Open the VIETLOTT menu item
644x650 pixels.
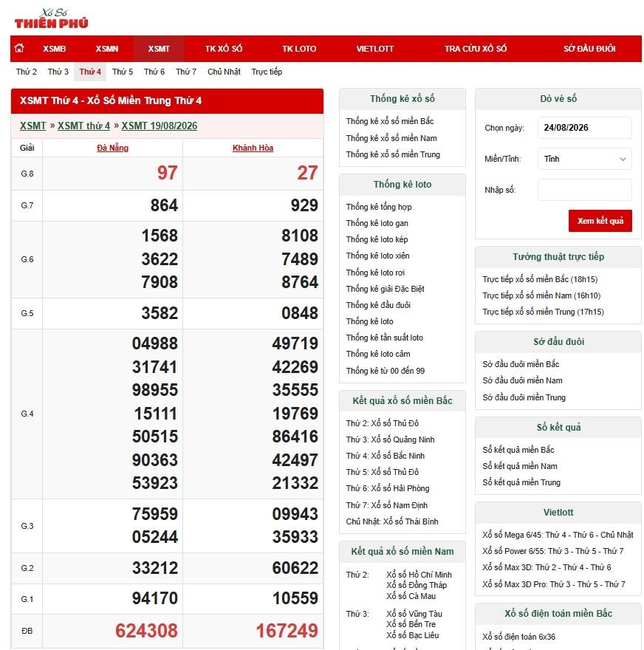(x=375, y=49)
